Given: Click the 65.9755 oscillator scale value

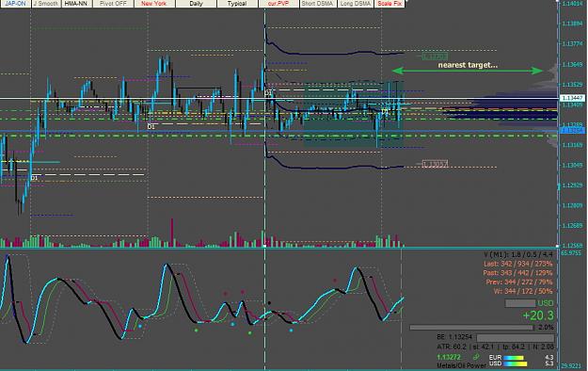Looking at the screenshot, I should pos(571,253).
